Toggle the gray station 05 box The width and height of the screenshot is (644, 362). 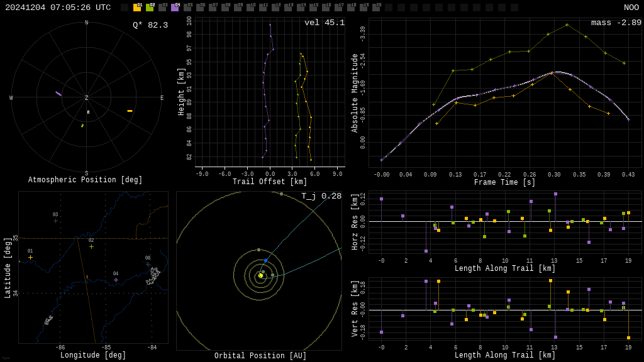[187, 8]
